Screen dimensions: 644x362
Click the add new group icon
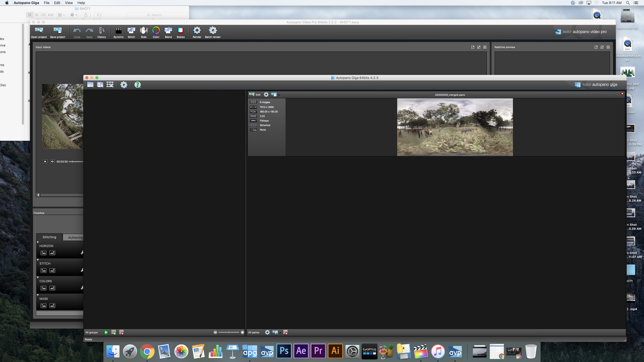tap(114, 332)
